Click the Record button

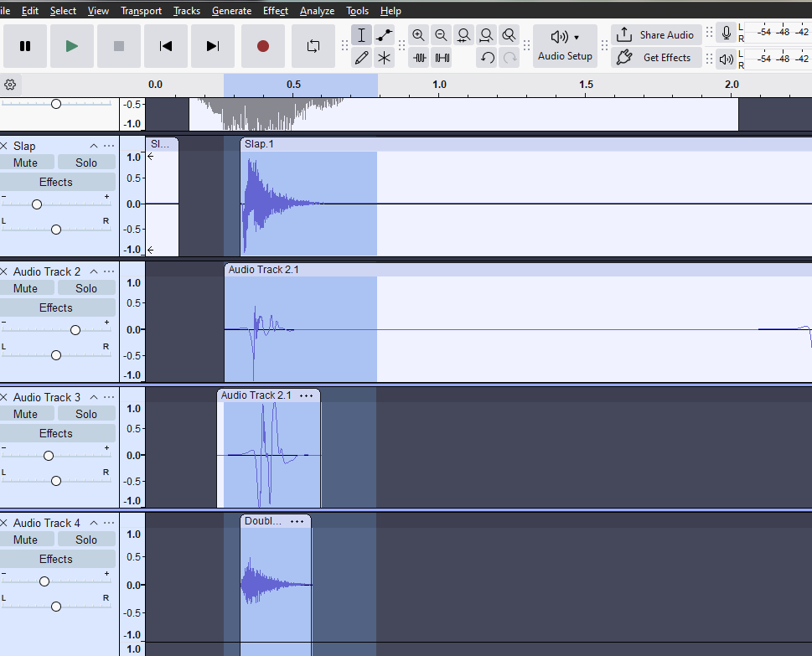pos(263,46)
